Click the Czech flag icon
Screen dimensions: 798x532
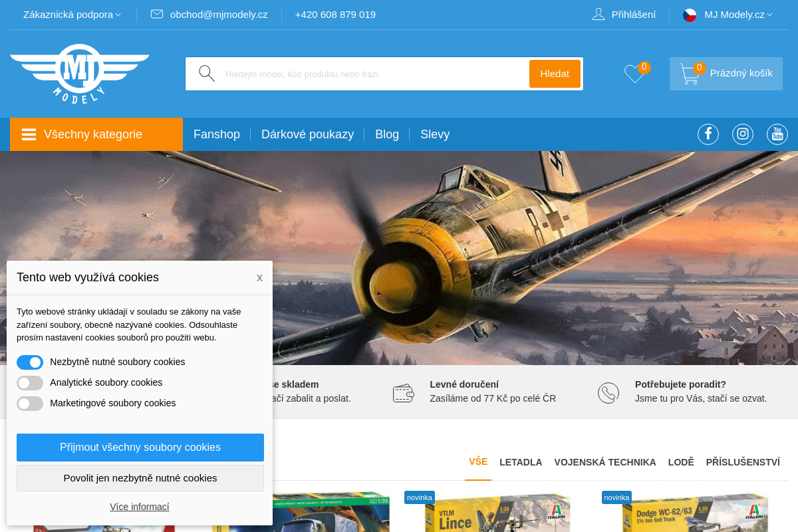[x=690, y=15]
